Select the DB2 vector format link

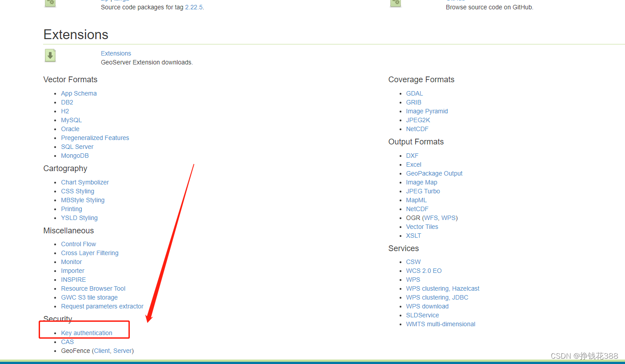pos(67,102)
